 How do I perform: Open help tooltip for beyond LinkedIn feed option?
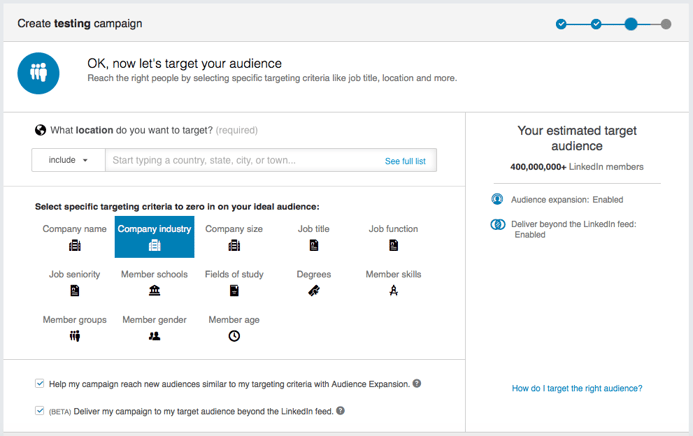(x=340, y=410)
